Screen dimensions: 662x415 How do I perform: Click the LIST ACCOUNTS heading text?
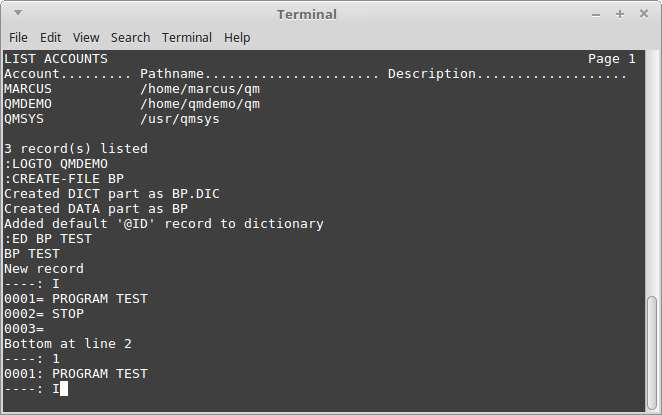click(56, 59)
